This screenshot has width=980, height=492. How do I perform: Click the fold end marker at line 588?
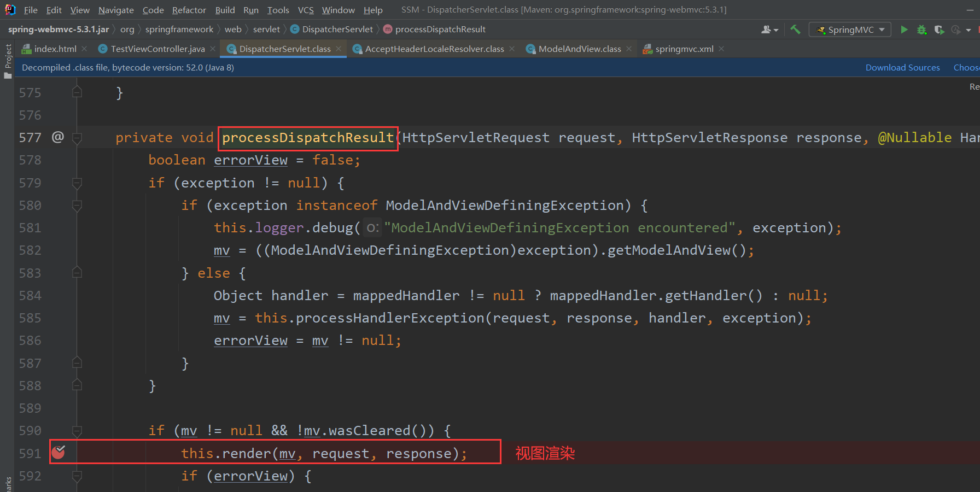tap(77, 385)
